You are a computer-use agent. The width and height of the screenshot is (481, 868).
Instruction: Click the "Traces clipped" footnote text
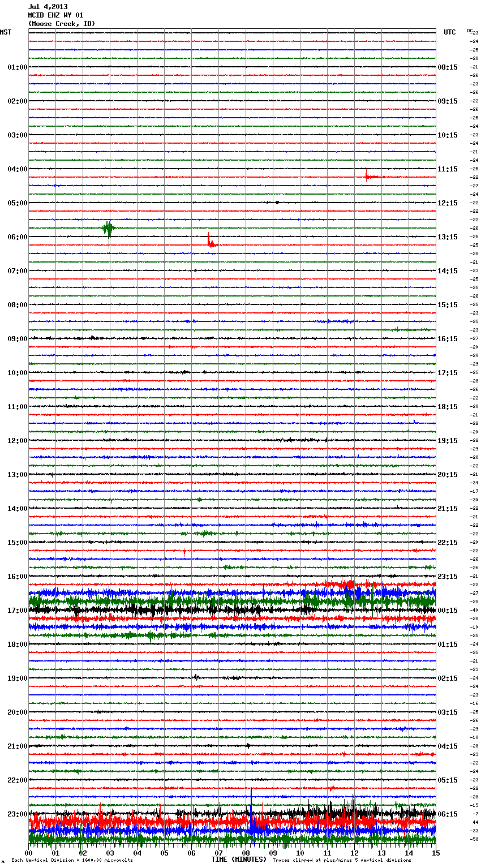pos(342,860)
